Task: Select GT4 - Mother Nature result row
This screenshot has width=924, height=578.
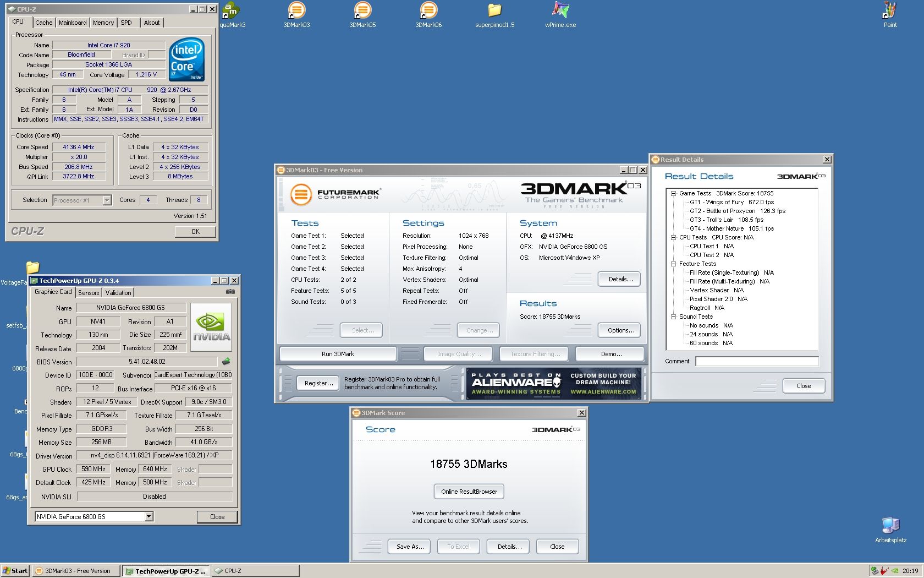Action: (732, 228)
